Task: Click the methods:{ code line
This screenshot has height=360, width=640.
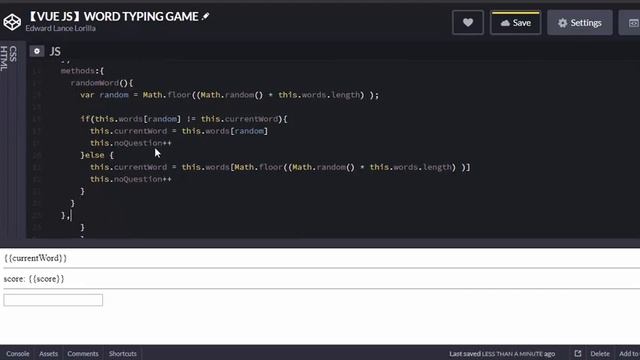Action: pyautogui.click(x=82, y=71)
